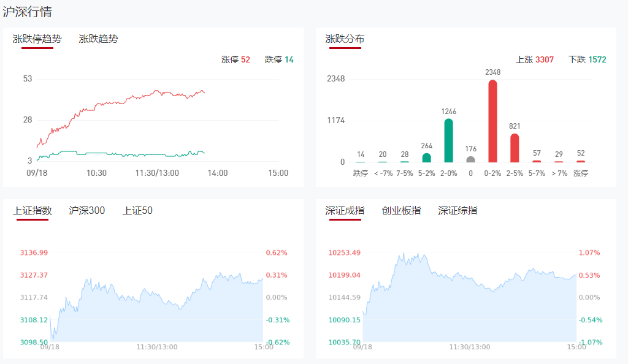Select the 上证指数 tab
Viewport: 628px width, 364px height.
(x=33, y=211)
